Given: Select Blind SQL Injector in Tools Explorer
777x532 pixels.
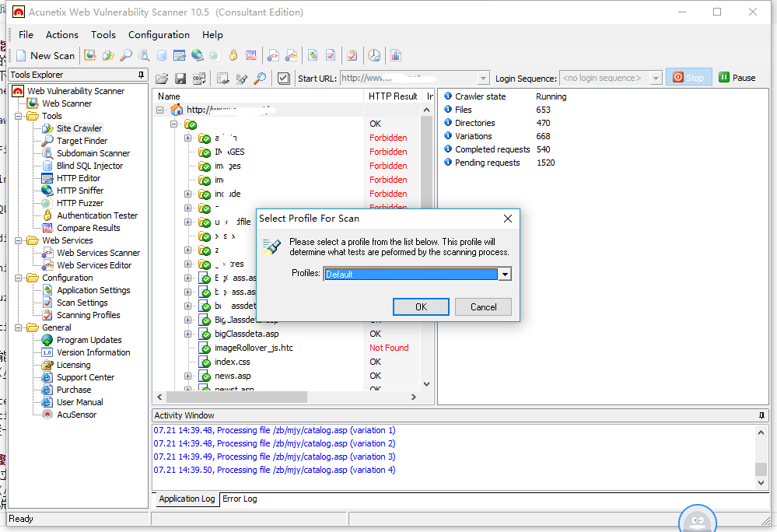Looking at the screenshot, I should coord(89,166).
